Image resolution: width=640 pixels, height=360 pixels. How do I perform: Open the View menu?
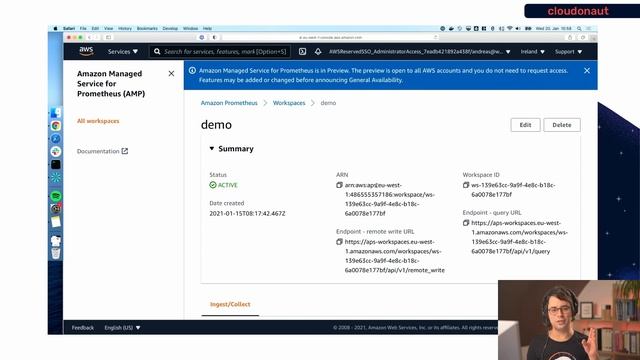pos(108,29)
